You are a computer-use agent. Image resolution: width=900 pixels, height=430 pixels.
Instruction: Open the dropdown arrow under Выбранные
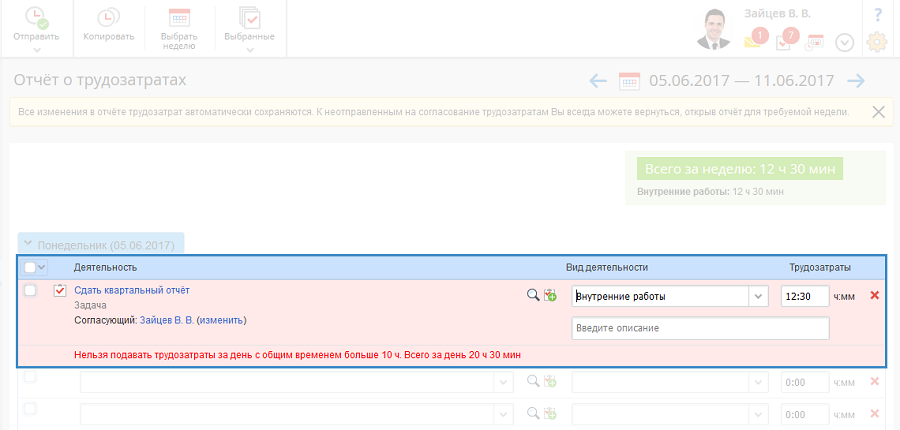coord(250,50)
